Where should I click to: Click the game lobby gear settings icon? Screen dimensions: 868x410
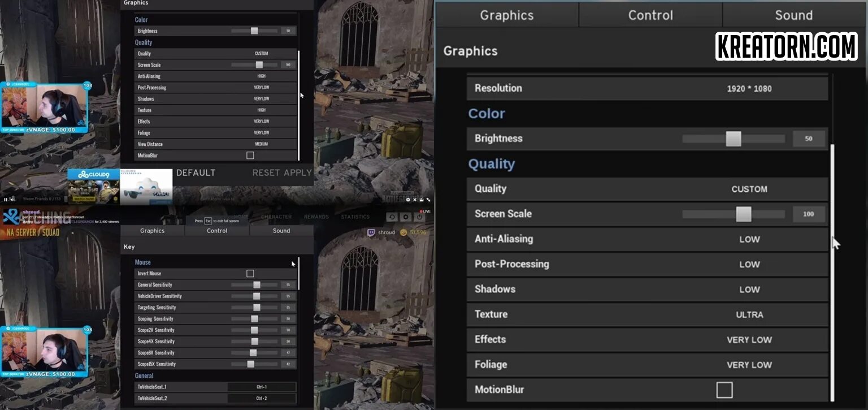click(405, 217)
